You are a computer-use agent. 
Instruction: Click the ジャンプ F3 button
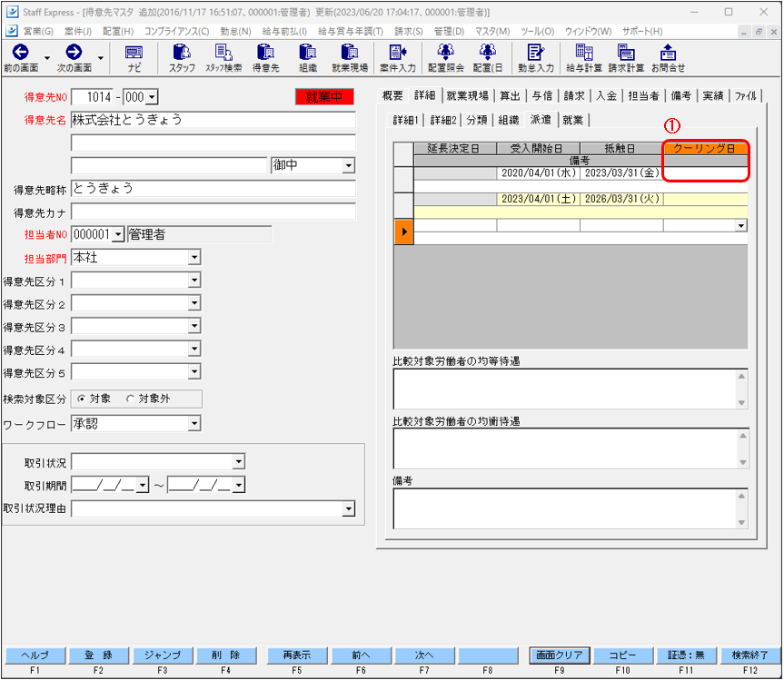[163, 655]
